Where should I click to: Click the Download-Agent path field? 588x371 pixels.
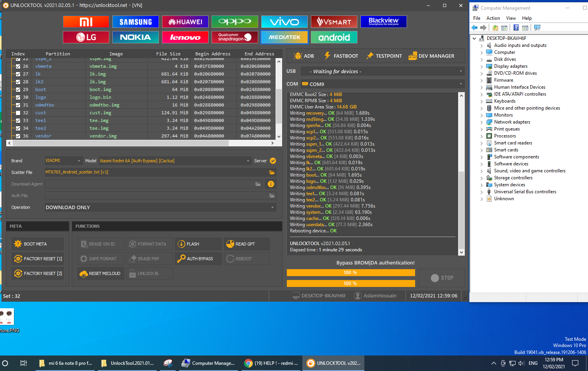pos(153,184)
